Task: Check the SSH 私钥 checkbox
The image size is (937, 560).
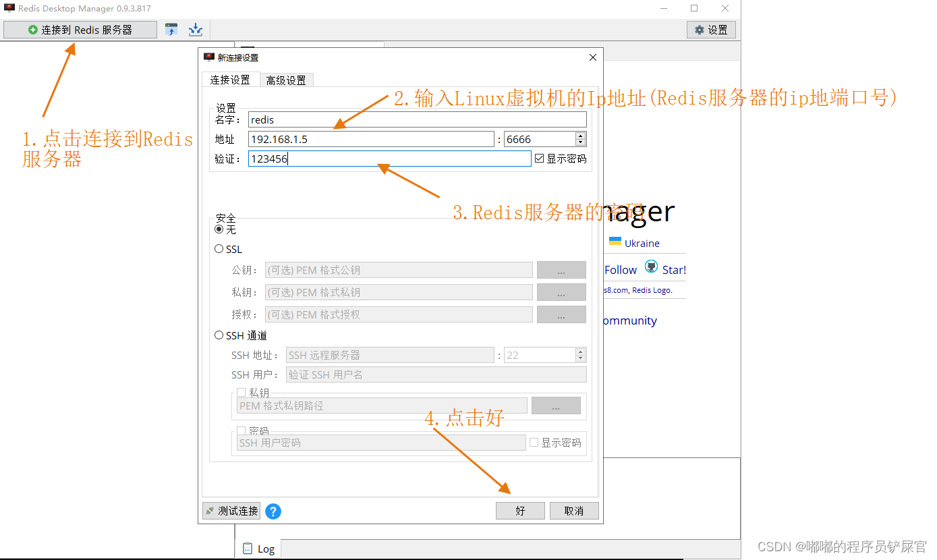Action: click(x=241, y=393)
